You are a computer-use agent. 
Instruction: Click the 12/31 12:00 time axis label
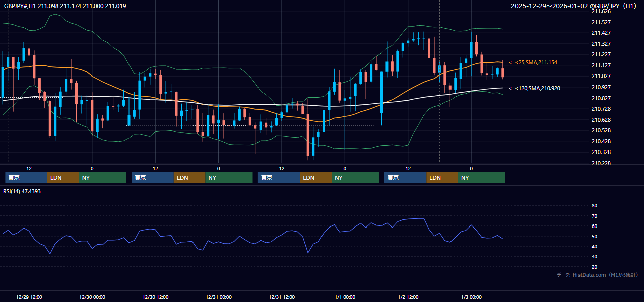pyautogui.click(x=282, y=297)
